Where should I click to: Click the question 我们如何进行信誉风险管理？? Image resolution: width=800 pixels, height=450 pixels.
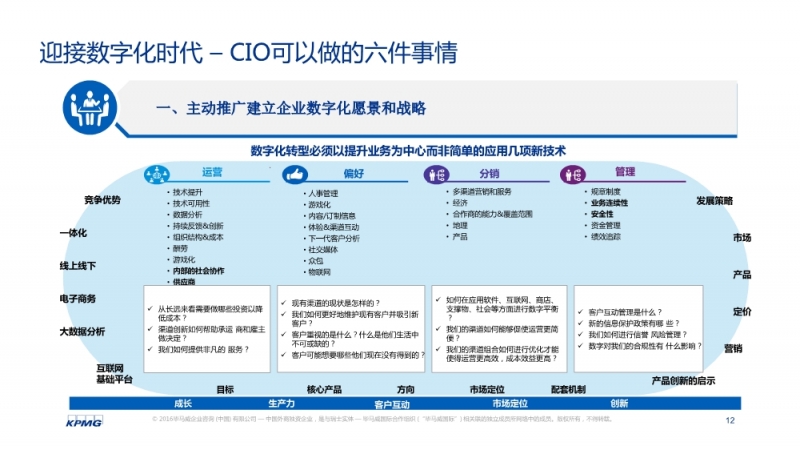(638, 335)
